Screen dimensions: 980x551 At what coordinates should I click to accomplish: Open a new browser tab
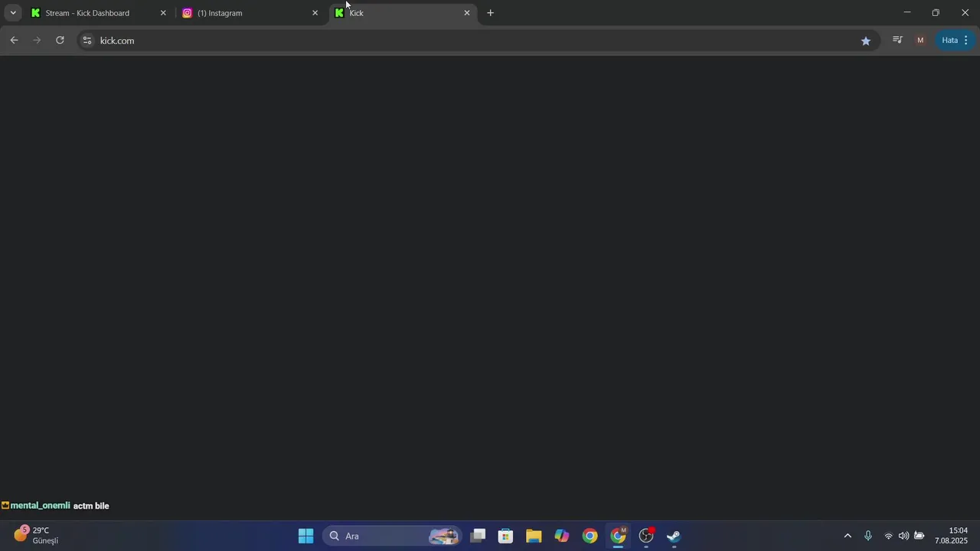point(491,13)
